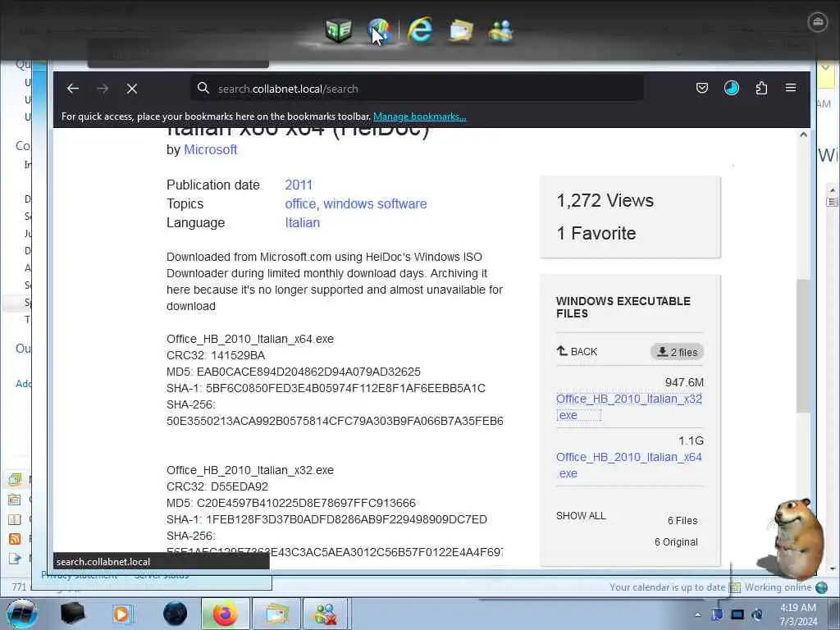The height and width of the screenshot is (630, 840).
Task: Click the SHOW ALL files link
Action: tap(581, 515)
